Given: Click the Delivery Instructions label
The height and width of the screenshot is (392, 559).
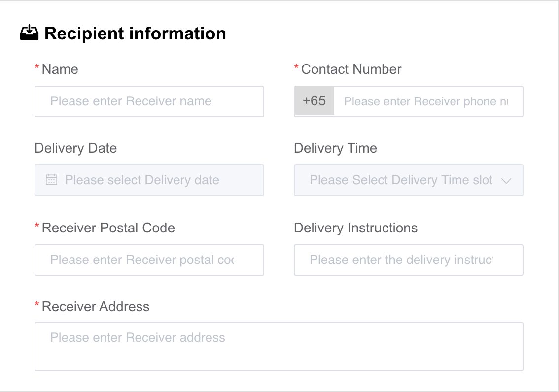Looking at the screenshot, I should tap(355, 228).
